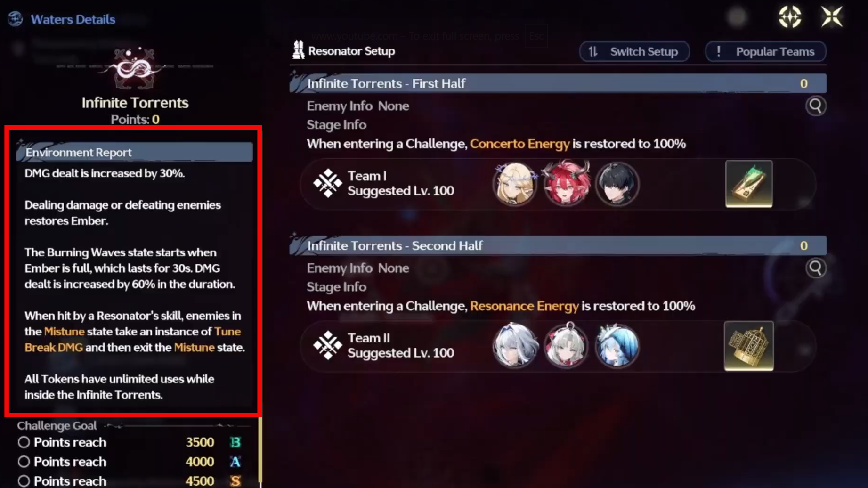Screen dimensions: 868x488
Task: Expand Infinite Torrents - Second Half header
Action: point(558,245)
